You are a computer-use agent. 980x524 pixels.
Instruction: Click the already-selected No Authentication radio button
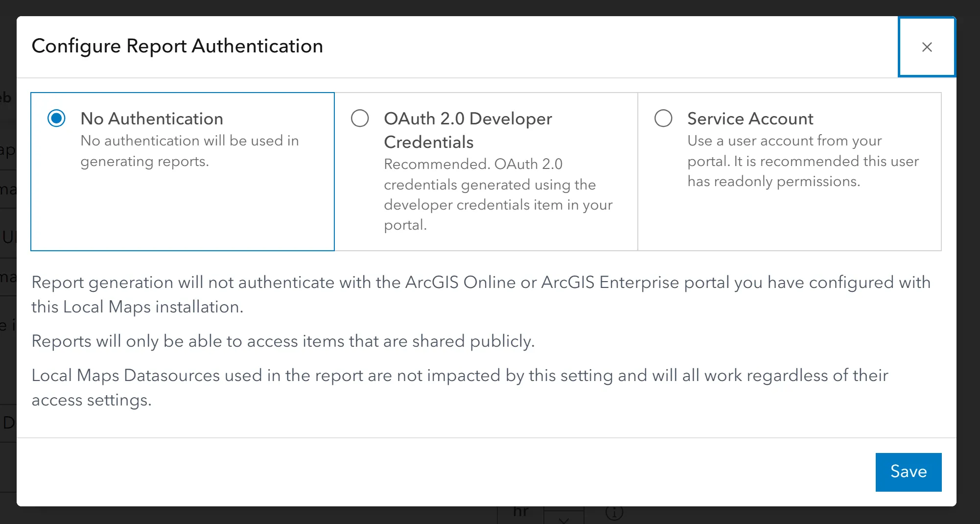tap(56, 118)
